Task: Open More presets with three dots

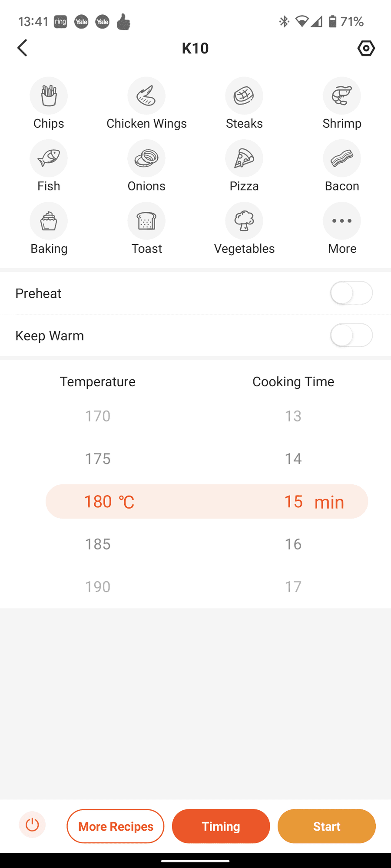Action: (x=342, y=221)
